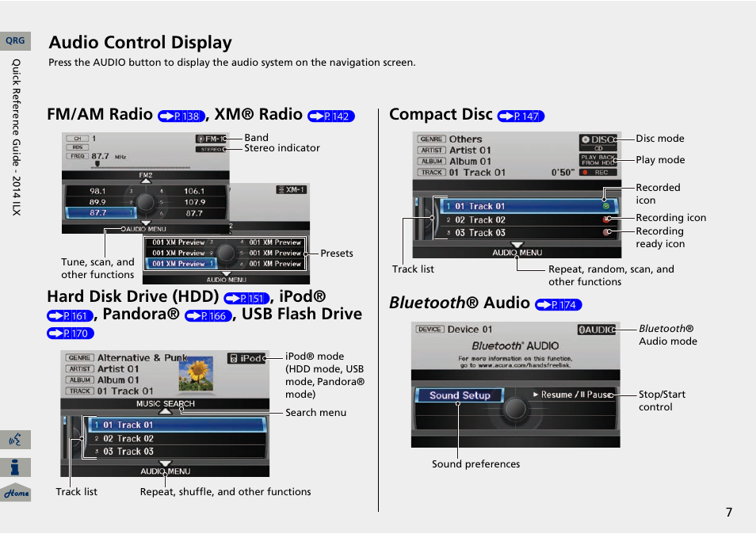Follow the P. 142 XM Radio link
This screenshot has width=756, height=534.
[x=331, y=116]
